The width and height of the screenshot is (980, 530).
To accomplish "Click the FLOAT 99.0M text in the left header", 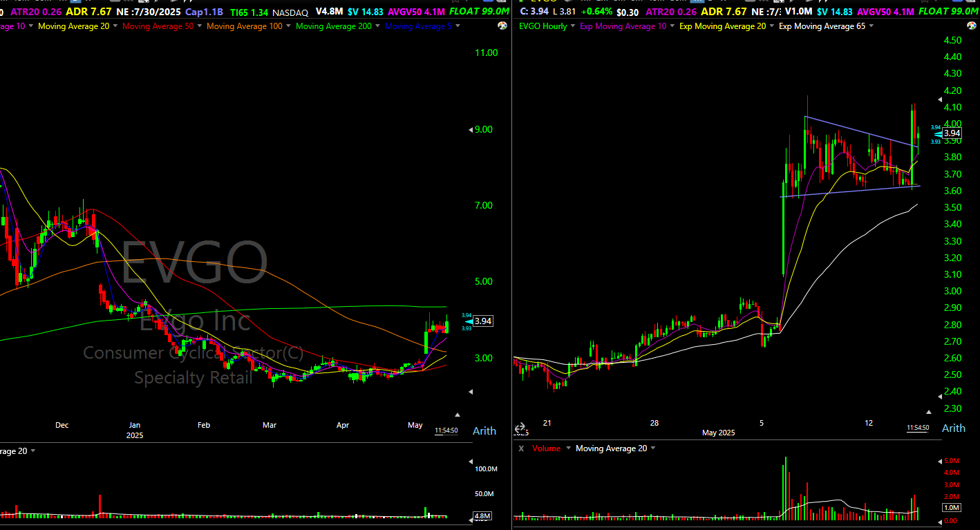I will [479, 12].
